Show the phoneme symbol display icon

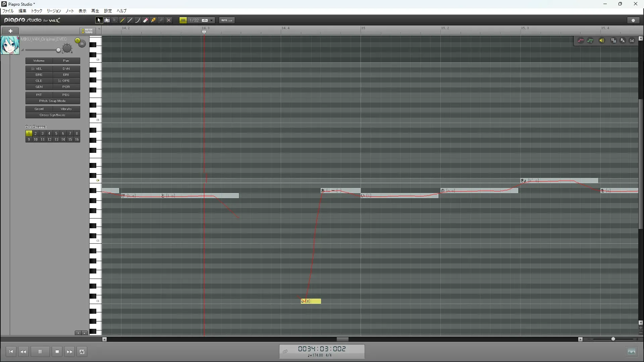point(632,41)
